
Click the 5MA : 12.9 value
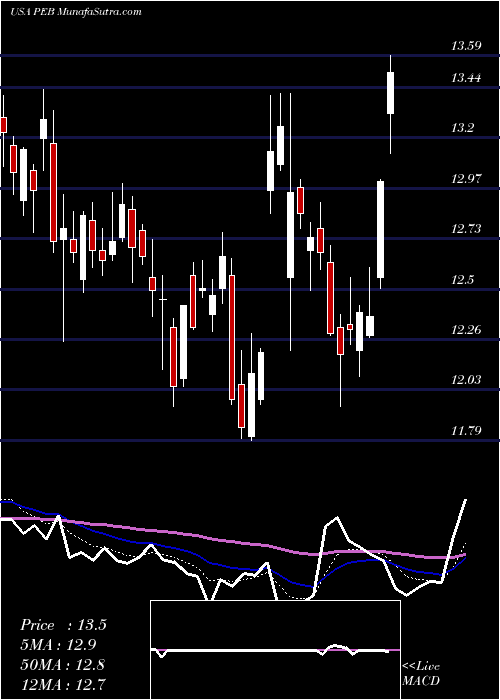[58, 644]
